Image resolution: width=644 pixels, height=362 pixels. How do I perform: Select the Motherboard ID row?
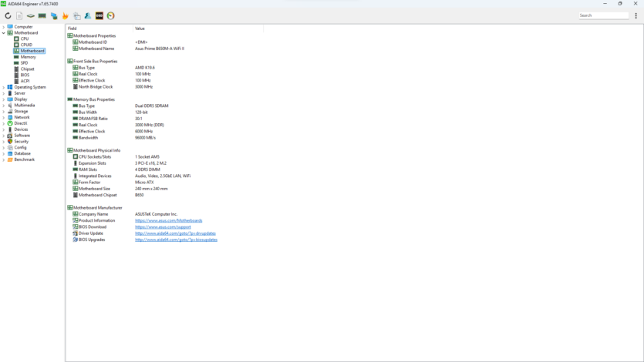pyautogui.click(x=110, y=42)
